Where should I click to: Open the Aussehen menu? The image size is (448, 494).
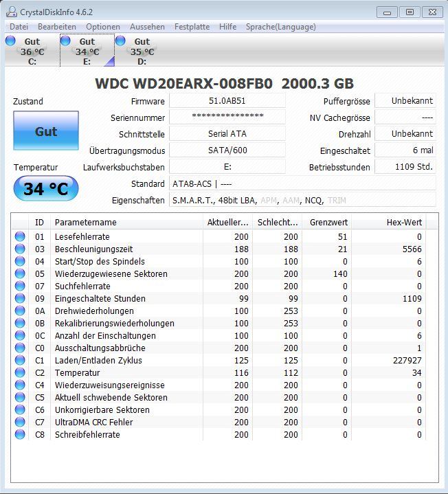(147, 27)
